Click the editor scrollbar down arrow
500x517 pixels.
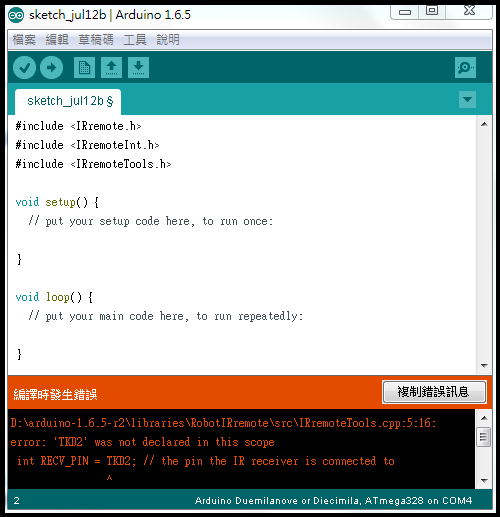pyautogui.click(x=484, y=366)
